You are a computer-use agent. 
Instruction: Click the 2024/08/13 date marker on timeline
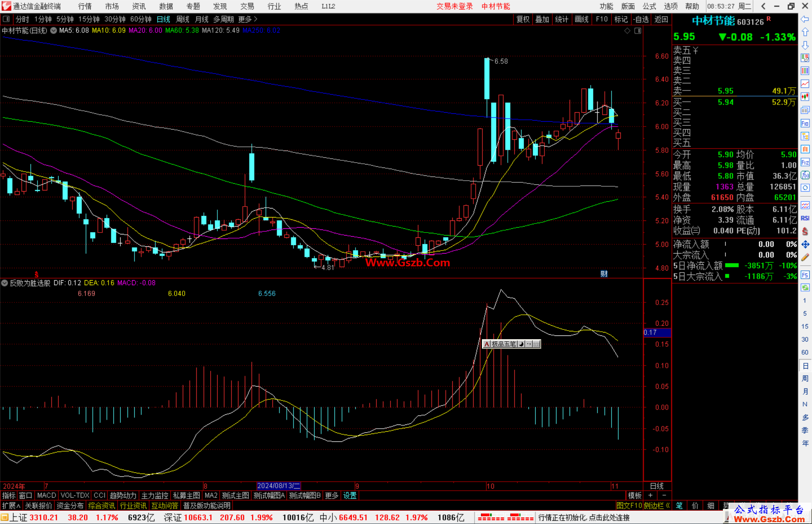[x=279, y=486]
